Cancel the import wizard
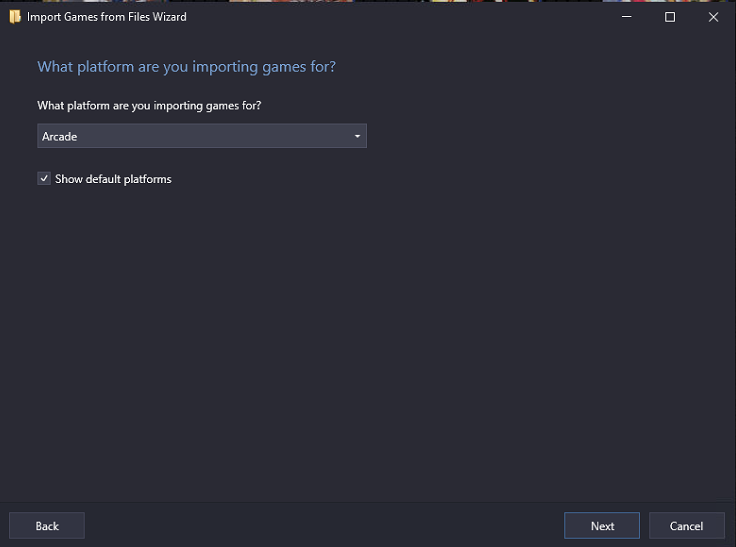Image resolution: width=736 pixels, height=547 pixels. click(x=687, y=525)
